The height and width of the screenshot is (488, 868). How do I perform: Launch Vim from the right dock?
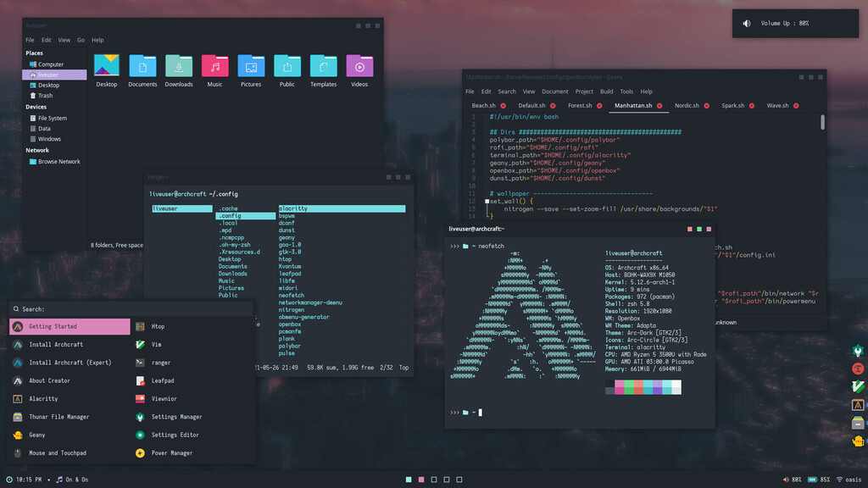click(859, 386)
